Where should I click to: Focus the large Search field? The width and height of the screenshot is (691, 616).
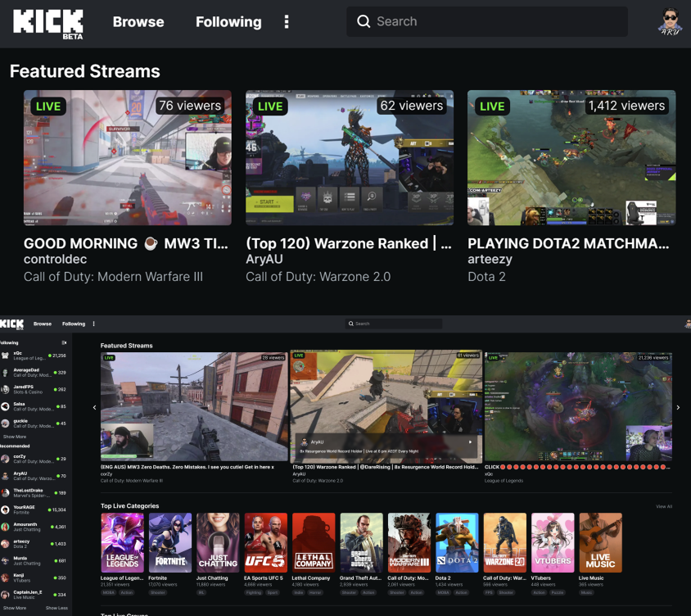coord(487,21)
